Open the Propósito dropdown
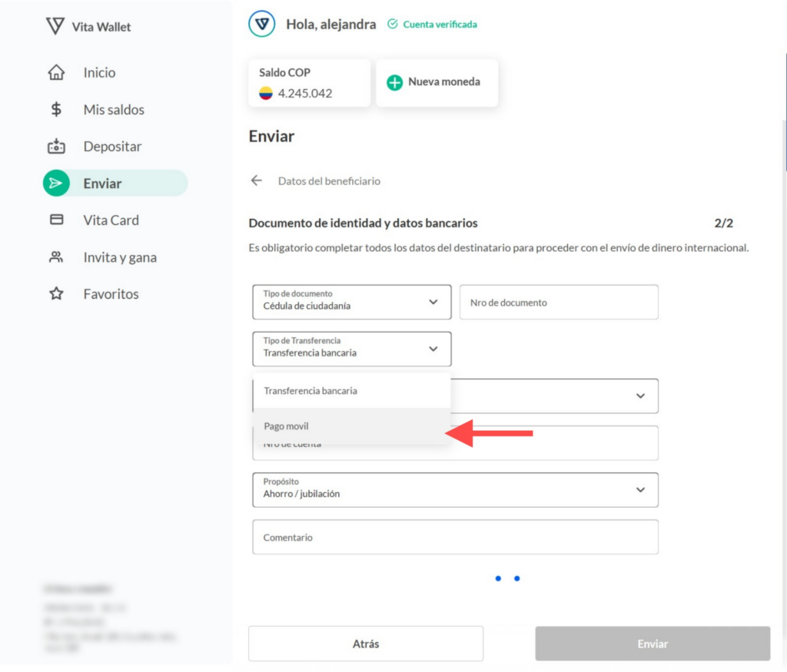This screenshot has height=672, width=787. [x=455, y=490]
